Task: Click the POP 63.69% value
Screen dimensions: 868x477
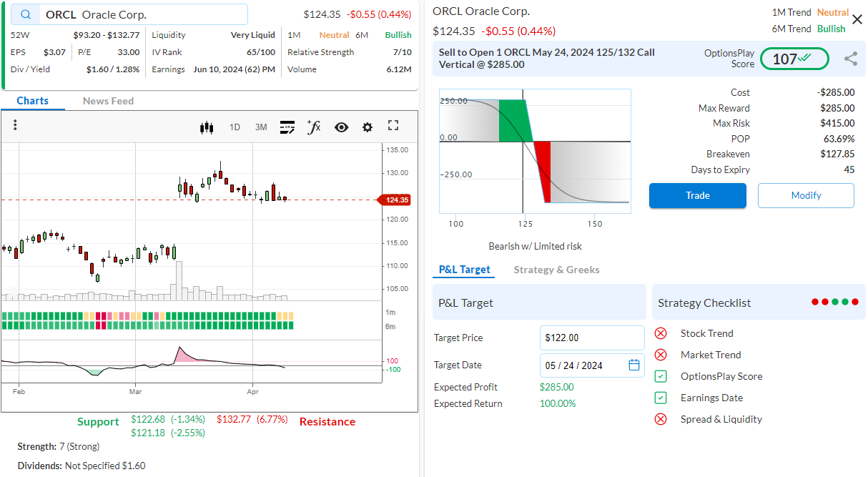Action: 839,139
